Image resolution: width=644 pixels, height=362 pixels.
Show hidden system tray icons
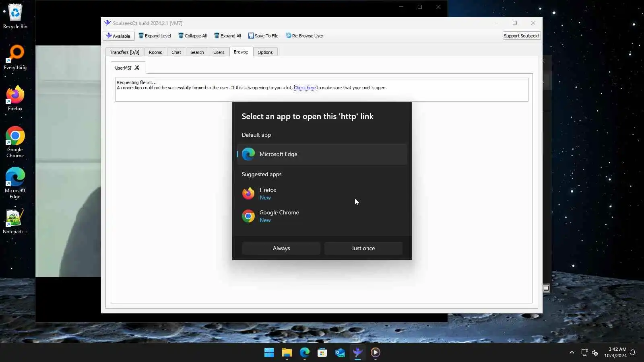[572, 352]
